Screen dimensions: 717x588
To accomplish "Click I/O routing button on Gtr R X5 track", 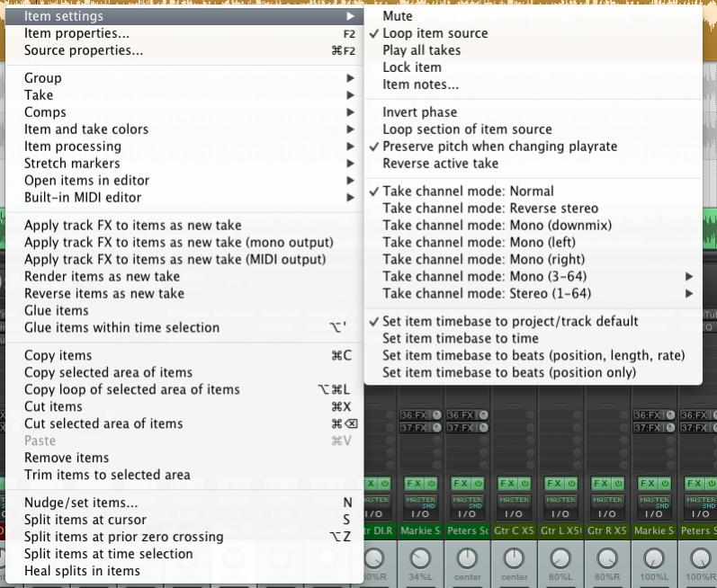I will (x=607, y=513).
